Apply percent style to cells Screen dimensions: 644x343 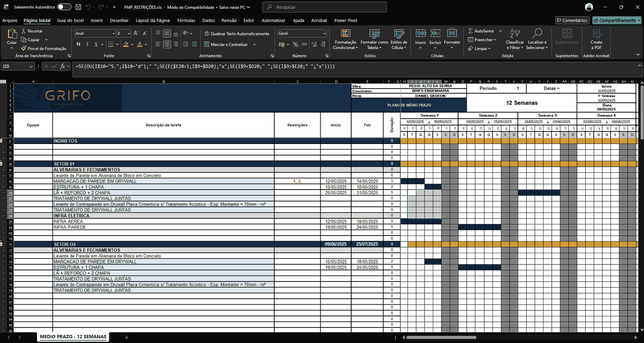pos(295,44)
